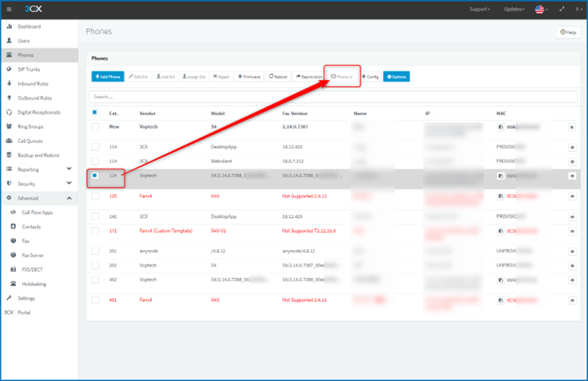Screen dimensions: 588x381
Task: Click eye icon for extension 124 row
Action: [572, 176]
